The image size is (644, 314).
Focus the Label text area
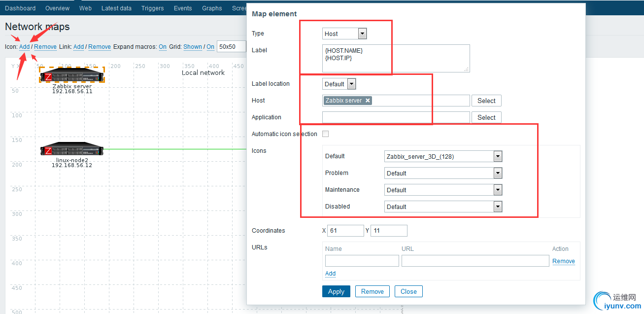point(396,58)
